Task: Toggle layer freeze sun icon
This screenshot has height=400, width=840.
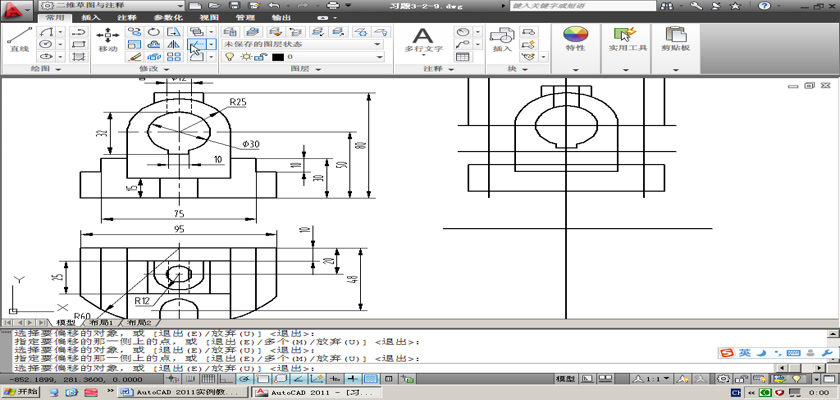Action: pyautogui.click(x=246, y=57)
